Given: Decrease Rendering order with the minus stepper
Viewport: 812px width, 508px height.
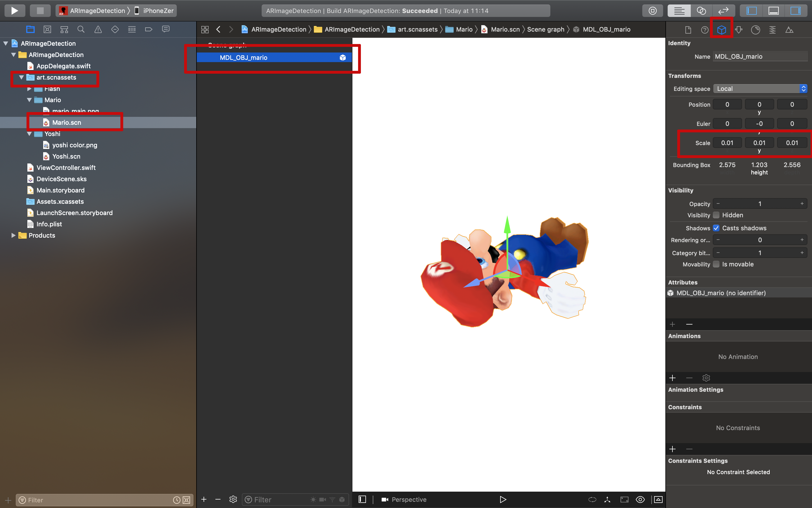Looking at the screenshot, I should [718, 240].
